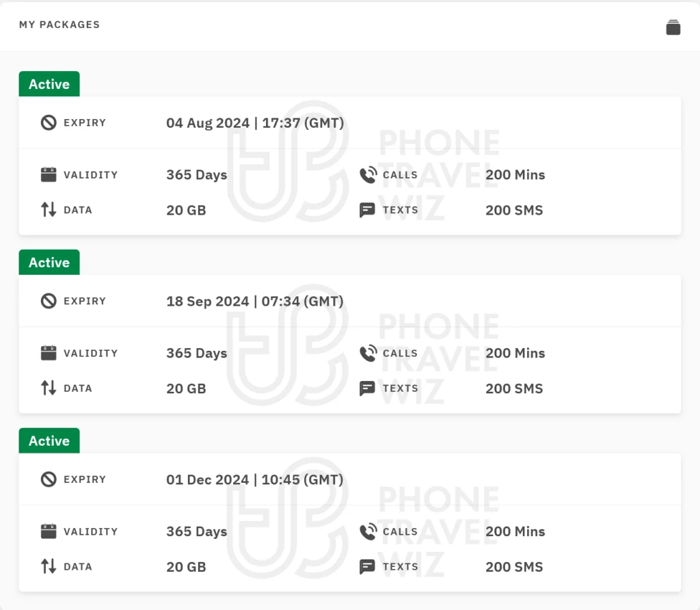Screen dimensions: 700x610
Task: Click the expiry icon for 18 Sep 2024
Action: 49,301
